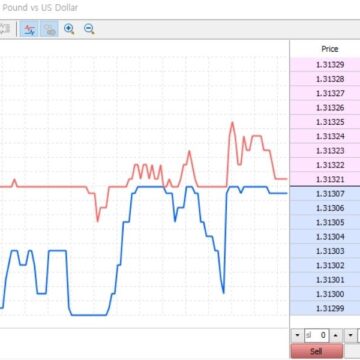Image resolution: width=360 pixels, height=360 pixels.
Task: Select ask price row 1.31327
Action: (x=325, y=93)
